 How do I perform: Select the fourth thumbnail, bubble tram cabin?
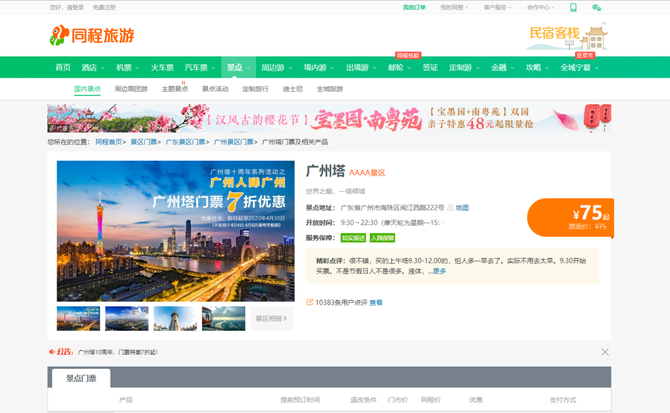pos(223,319)
